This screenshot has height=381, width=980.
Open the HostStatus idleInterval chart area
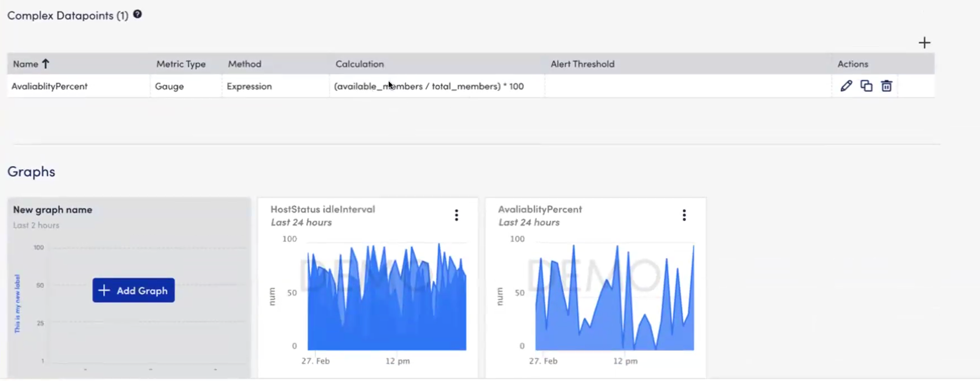(x=387, y=297)
